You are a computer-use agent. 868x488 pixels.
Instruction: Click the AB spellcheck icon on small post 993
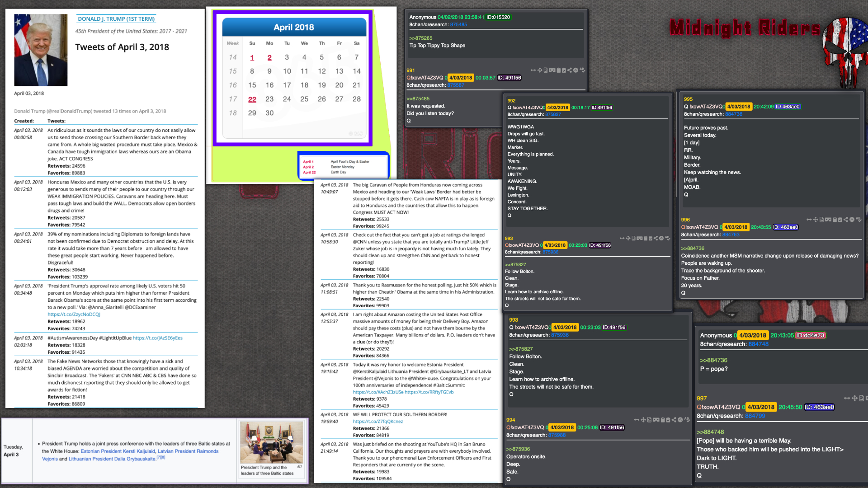(x=668, y=238)
